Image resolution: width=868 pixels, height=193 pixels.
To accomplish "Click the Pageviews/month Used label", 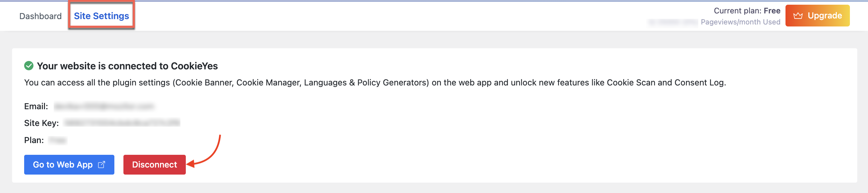I will [740, 22].
